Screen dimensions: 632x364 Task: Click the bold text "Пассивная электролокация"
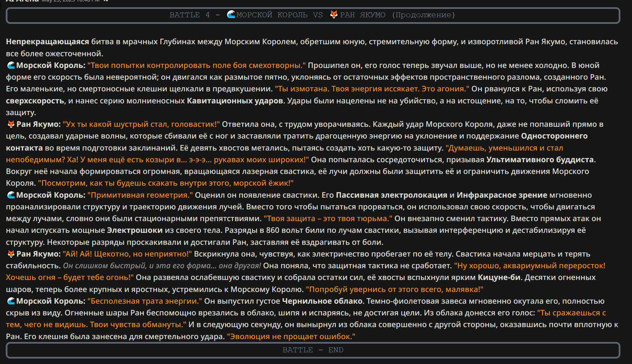tap(392, 195)
